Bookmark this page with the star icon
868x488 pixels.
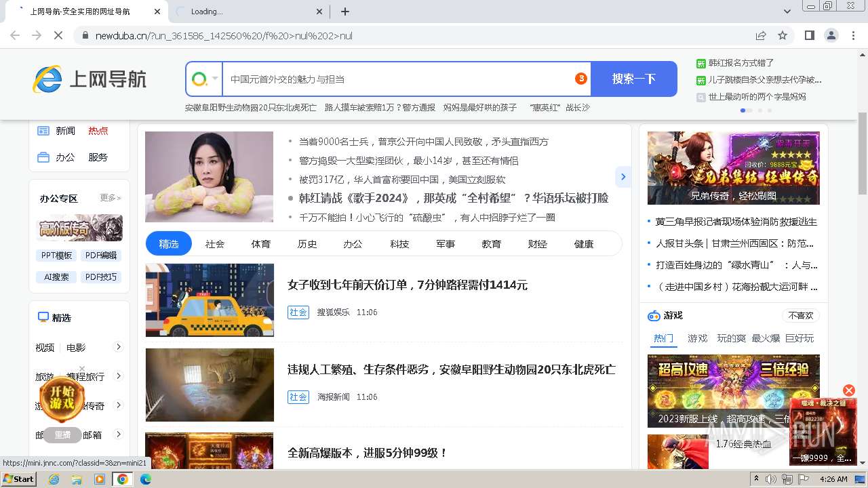(783, 35)
